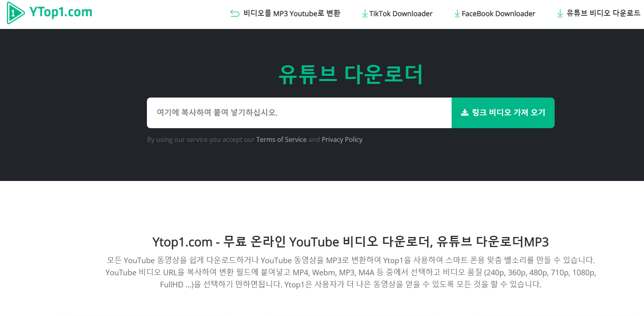Click the Ytop1.com - 무료 온라인 YouTube heading
The height and width of the screenshot is (316, 644).
point(351,242)
